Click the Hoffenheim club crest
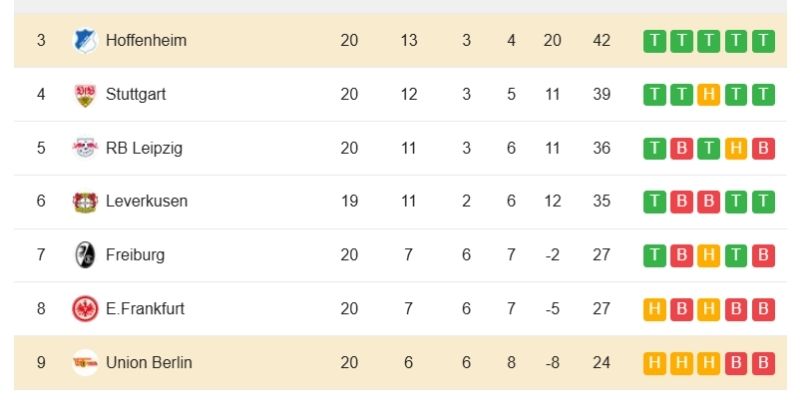The image size is (800, 400). pos(85,41)
